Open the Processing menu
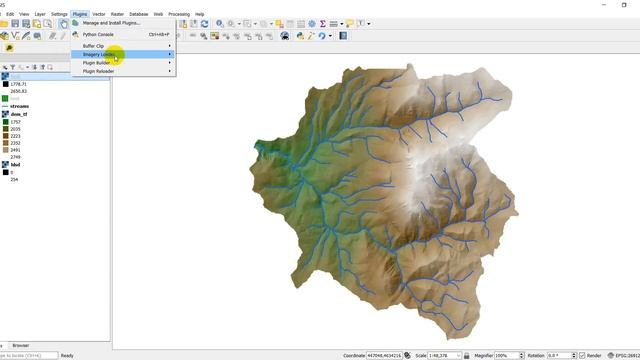 [179, 14]
